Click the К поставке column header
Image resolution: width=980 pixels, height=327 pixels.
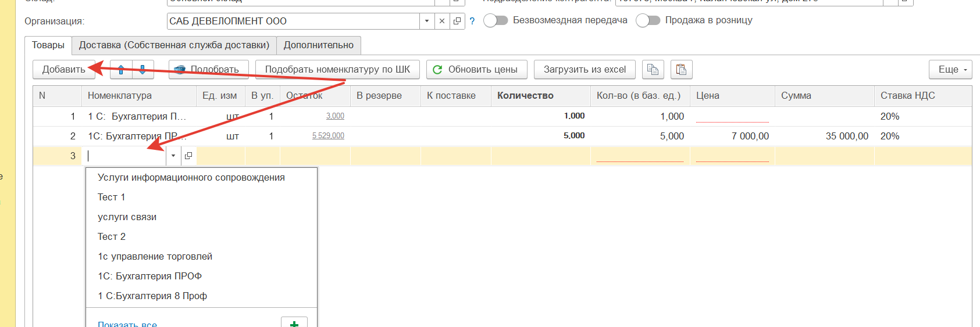[x=456, y=96]
